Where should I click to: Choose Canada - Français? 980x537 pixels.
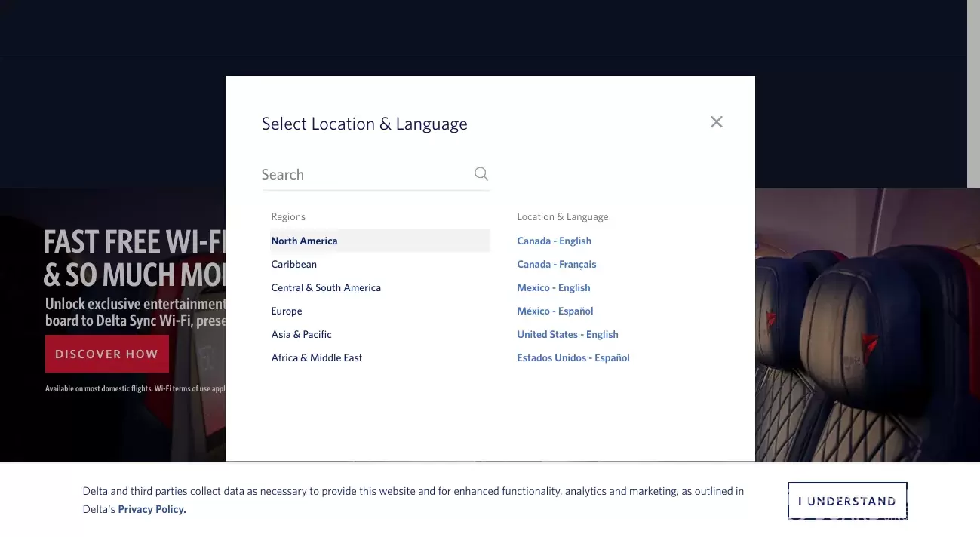click(557, 264)
